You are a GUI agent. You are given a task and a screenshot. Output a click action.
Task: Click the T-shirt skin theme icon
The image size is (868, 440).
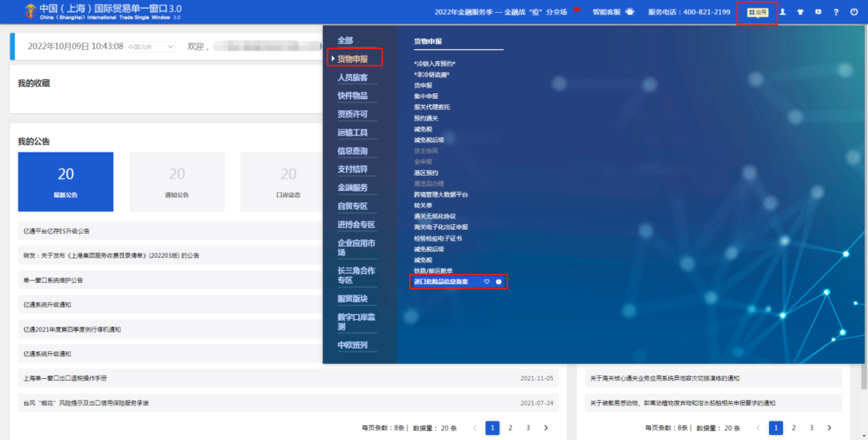point(800,11)
